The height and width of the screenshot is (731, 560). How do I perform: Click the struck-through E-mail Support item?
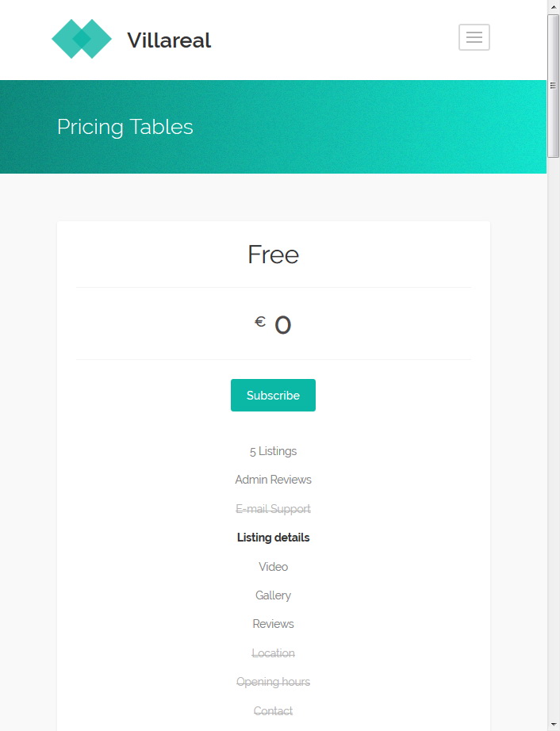pos(273,509)
